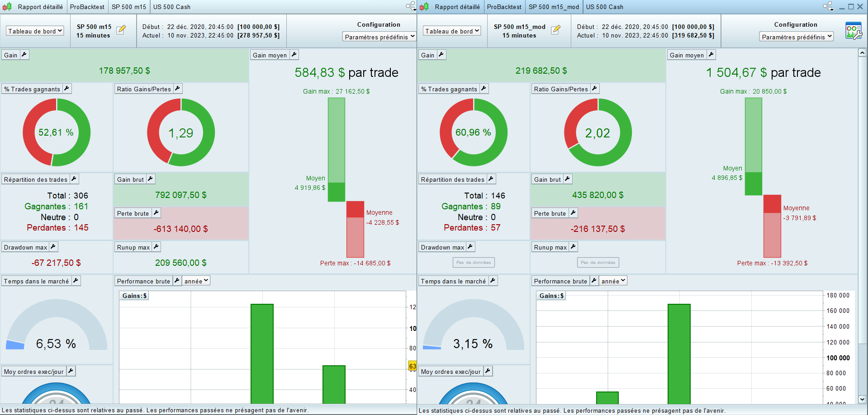Click up arrow of m15_mod vertical scrollbar
This screenshot has width=868, height=415.
tap(862, 53)
